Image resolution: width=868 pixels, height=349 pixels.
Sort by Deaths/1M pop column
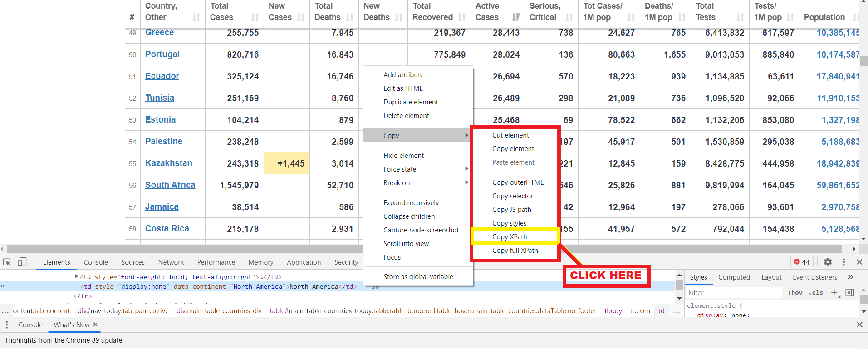(682, 17)
